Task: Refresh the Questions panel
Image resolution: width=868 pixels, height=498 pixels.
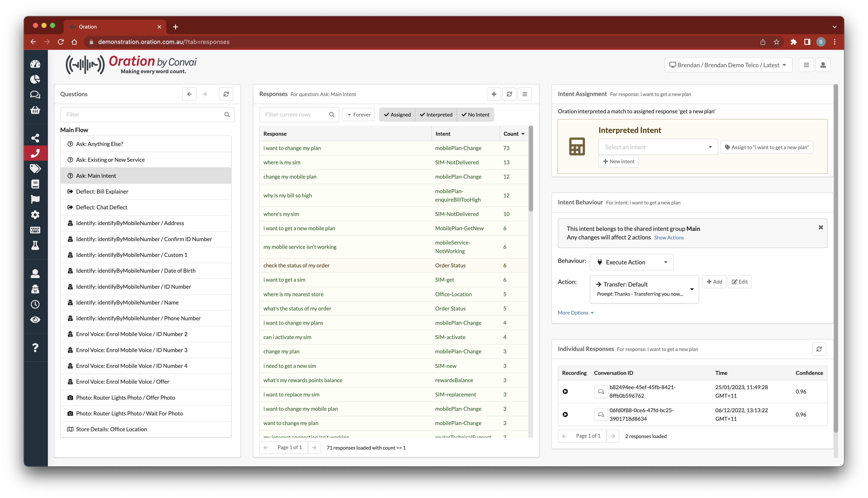Action: (x=226, y=94)
